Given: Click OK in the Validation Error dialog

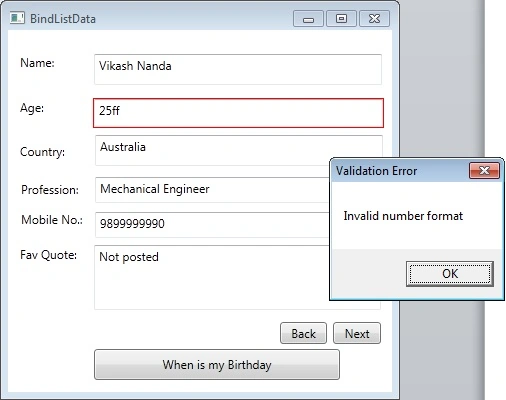Looking at the screenshot, I should coord(450,274).
